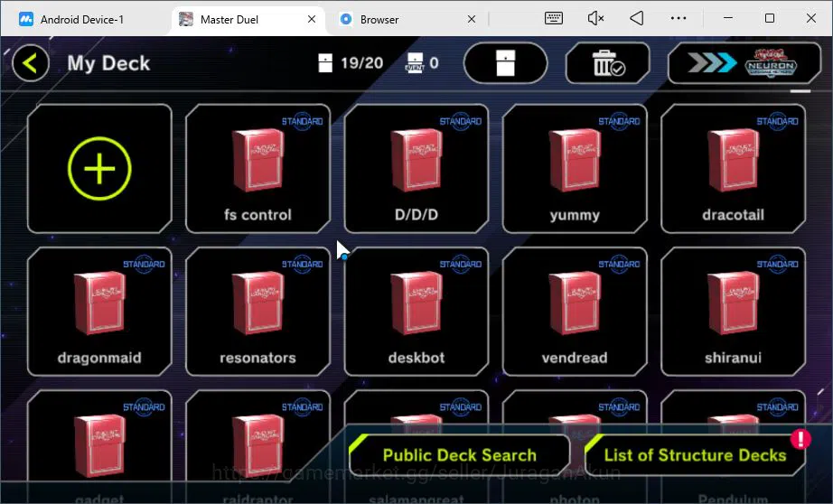Screen dimensions: 833x504
Task: Click the red notification badge on Structure Decks
Action: [x=800, y=439]
